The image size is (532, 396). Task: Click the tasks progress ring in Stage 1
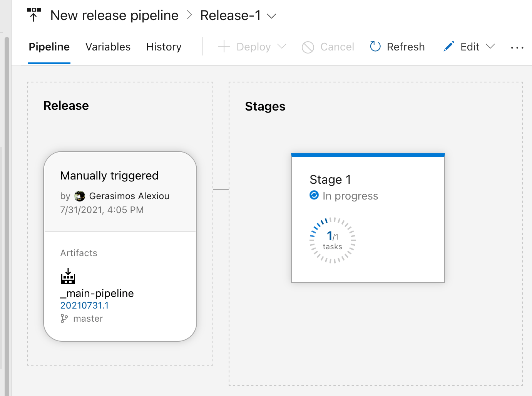(x=333, y=240)
